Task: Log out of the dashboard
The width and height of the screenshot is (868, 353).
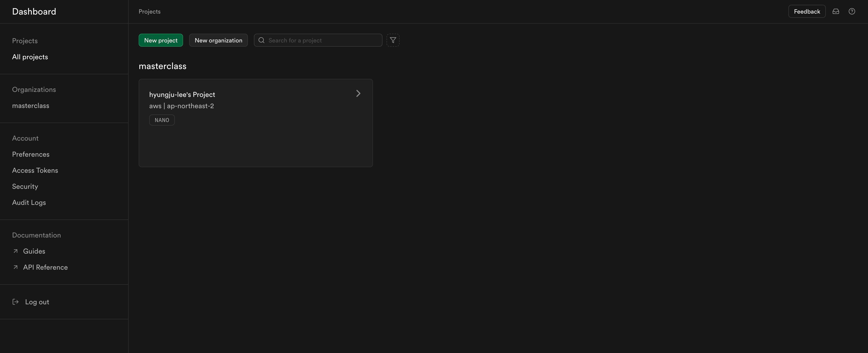Action: point(37,302)
